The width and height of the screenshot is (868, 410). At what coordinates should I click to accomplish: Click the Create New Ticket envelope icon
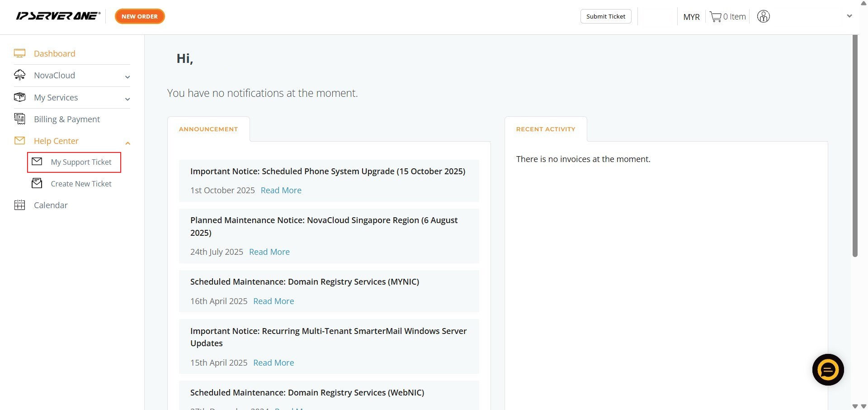[x=37, y=183]
